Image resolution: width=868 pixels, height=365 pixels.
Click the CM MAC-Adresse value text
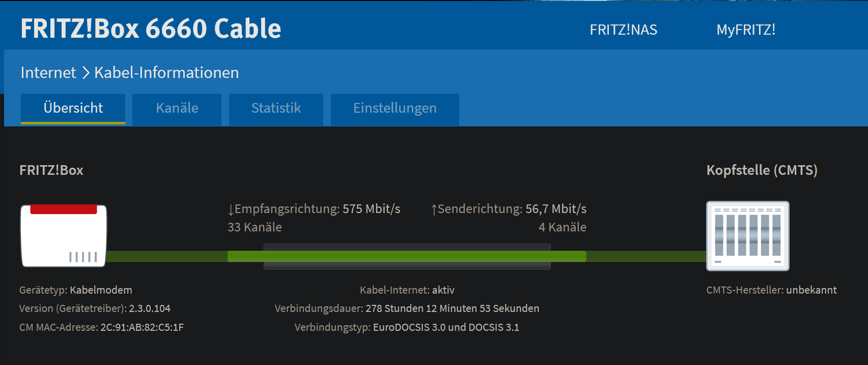click(x=143, y=327)
